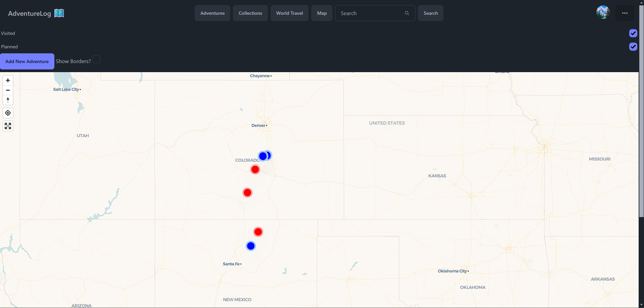Expand the three-dot options menu

[625, 13]
